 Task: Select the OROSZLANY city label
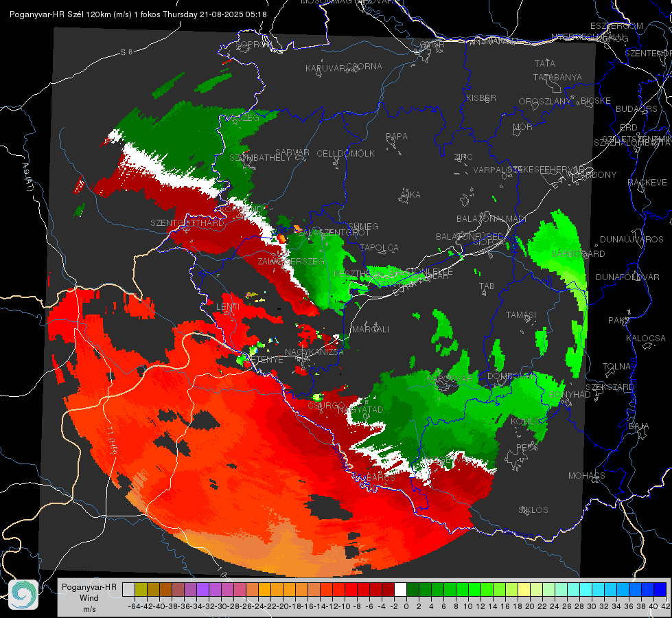tap(545, 102)
